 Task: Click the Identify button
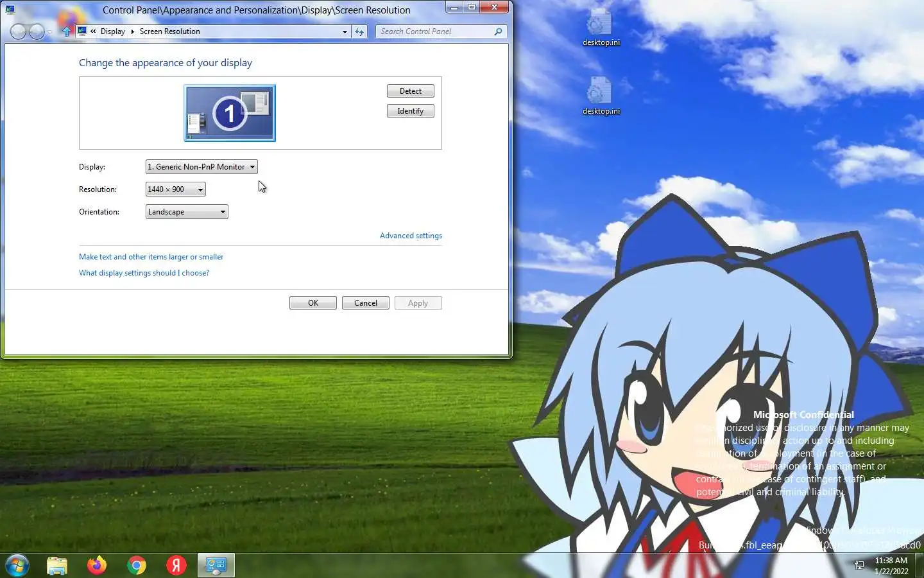411,111
